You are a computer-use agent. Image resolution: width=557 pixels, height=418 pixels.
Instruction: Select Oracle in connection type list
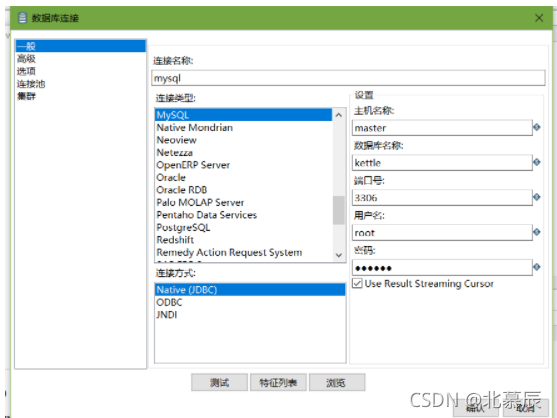pyautogui.click(x=171, y=178)
